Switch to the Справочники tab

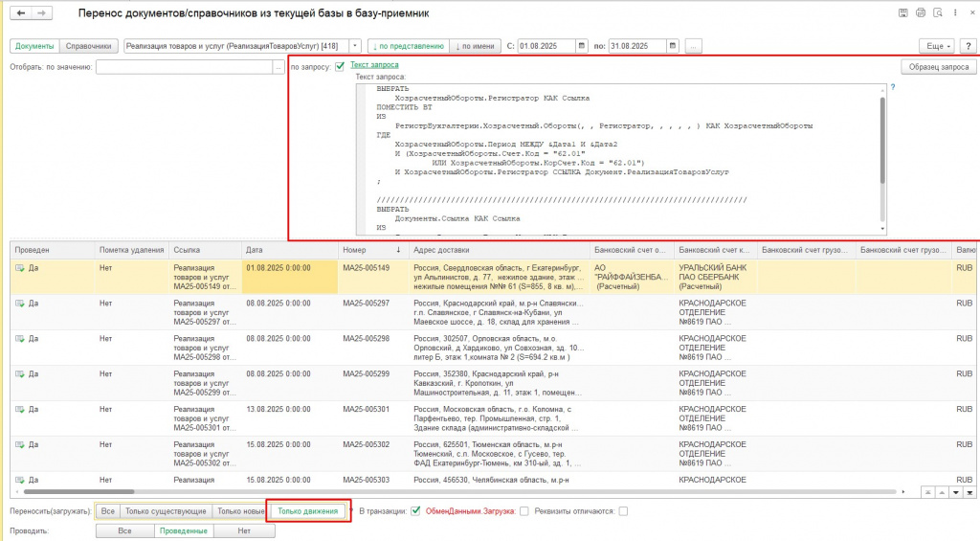(x=88, y=46)
